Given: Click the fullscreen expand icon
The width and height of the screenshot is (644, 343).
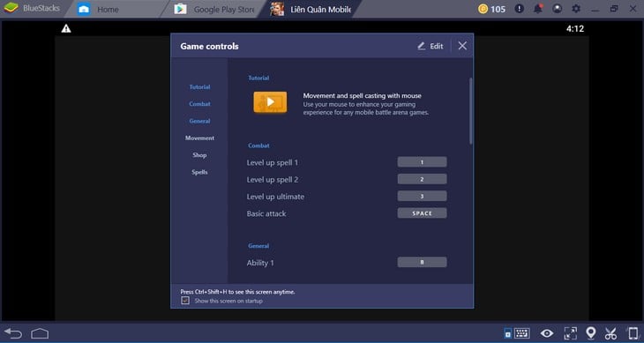Looking at the screenshot, I should pos(570,333).
